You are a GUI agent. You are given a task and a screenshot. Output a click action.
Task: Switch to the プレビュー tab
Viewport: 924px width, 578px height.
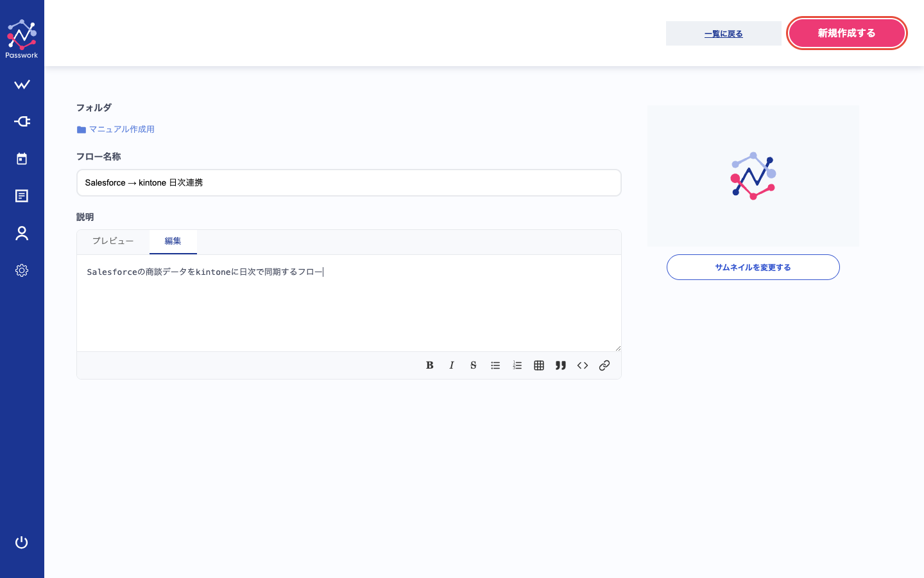[113, 241]
